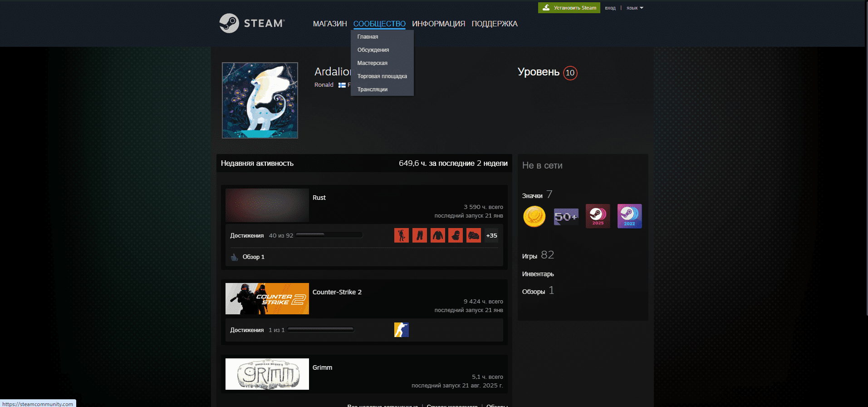
Task: Click the 5,1 ч. всего text
Action: (487, 377)
